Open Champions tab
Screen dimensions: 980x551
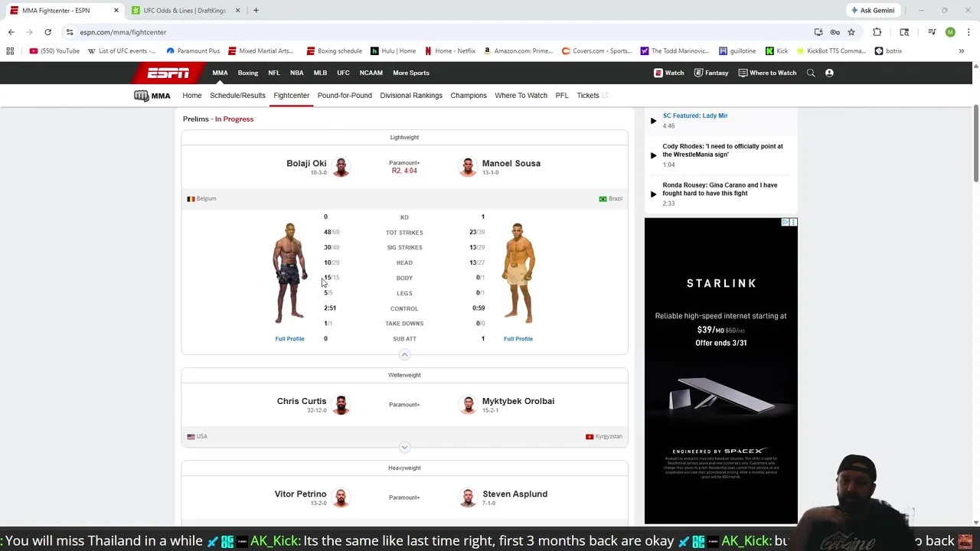pyautogui.click(x=469, y=96)
